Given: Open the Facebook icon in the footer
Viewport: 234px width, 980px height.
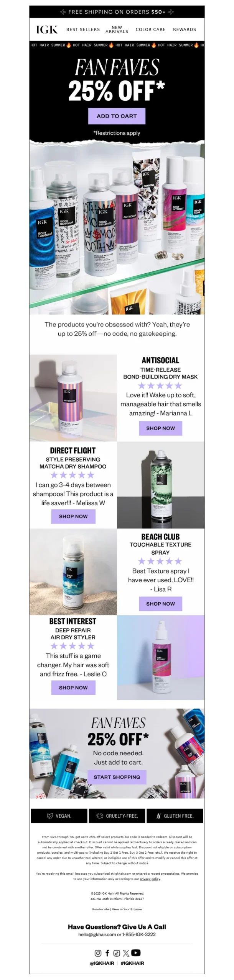Looking at the screenshot, I should pyautogui.click(x=107, y=953).
